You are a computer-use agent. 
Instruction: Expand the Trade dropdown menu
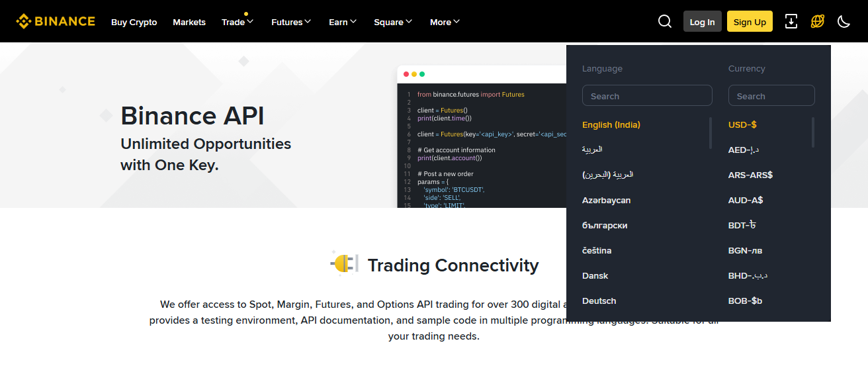(238, 22)
